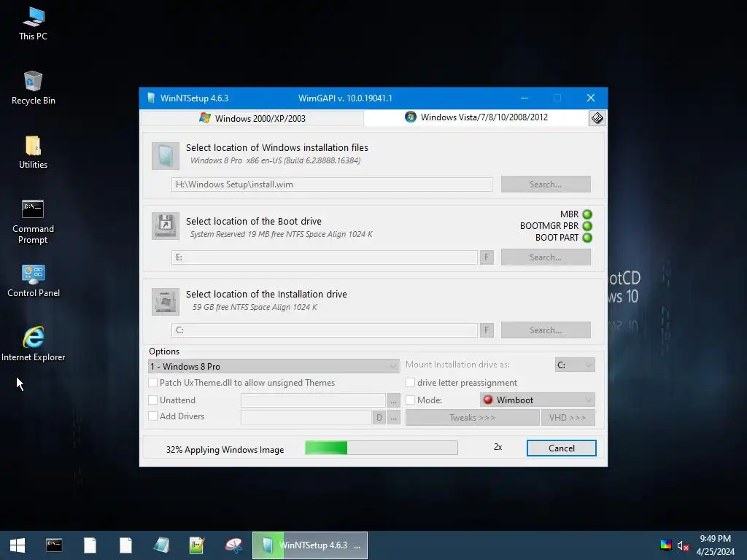Click the BOOTMGR PBR green light
This screenshot has height=560, width=747.
587,226
